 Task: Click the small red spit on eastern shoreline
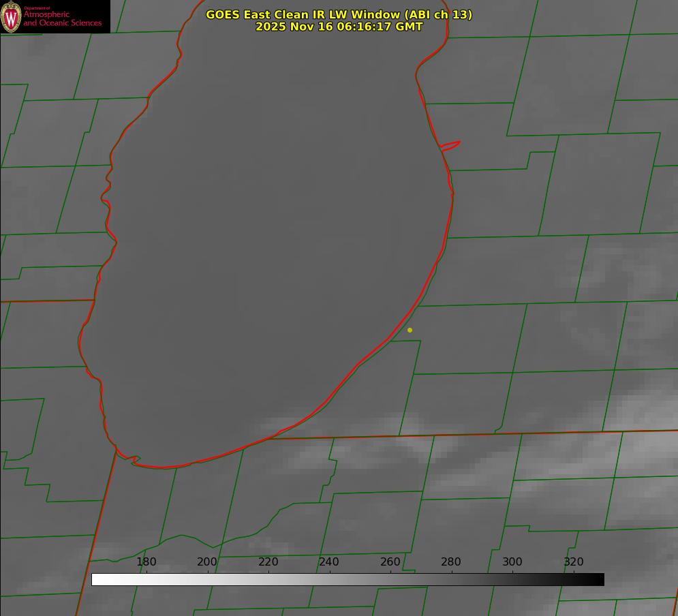451,144
